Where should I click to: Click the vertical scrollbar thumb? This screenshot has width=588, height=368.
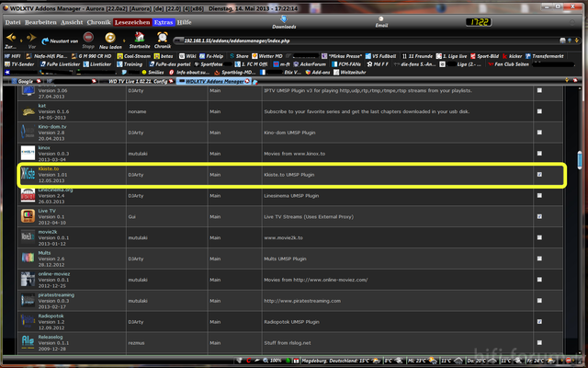point(580,160)
